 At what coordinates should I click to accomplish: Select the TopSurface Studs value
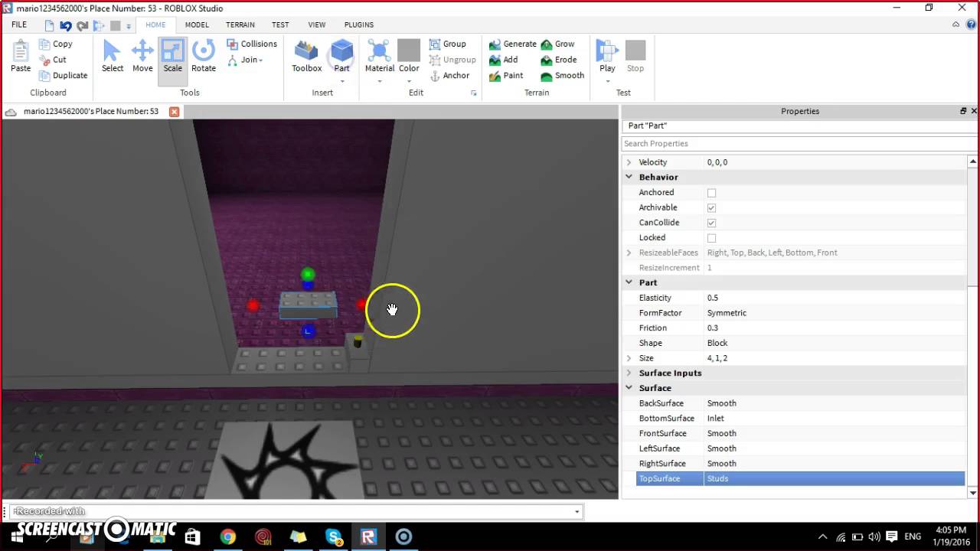tap(835, 479)
